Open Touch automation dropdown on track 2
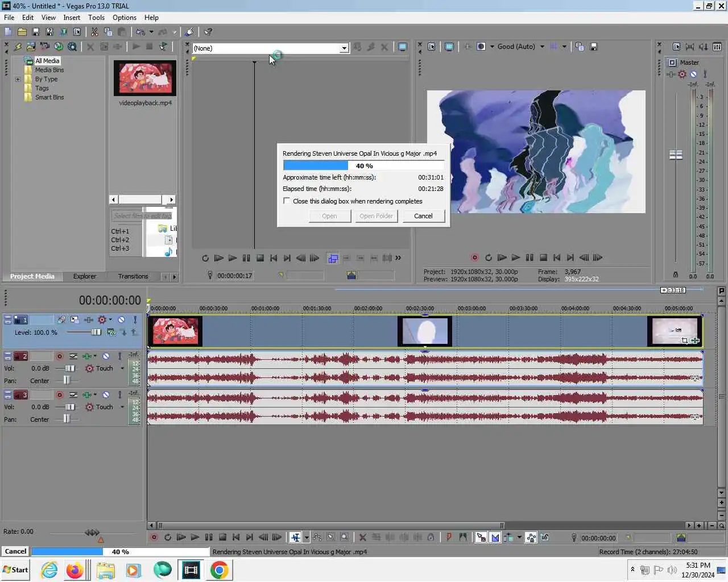The height and width of the screenshot is (582, 728). 122,368
